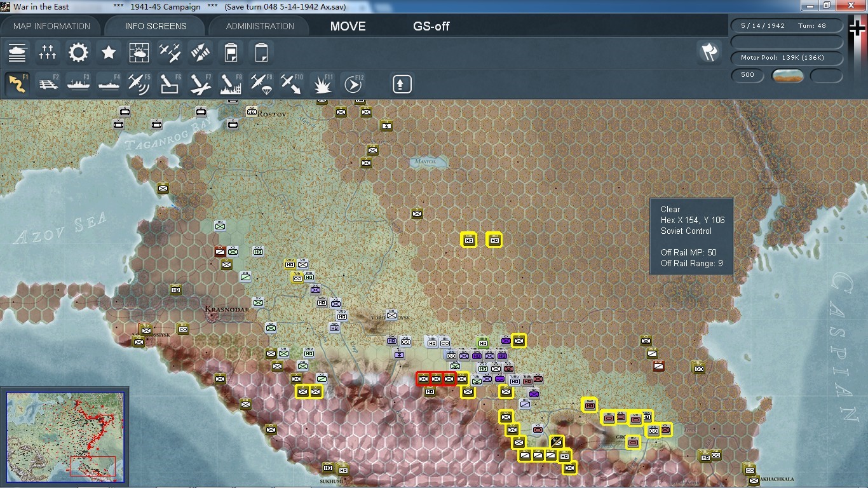
Task: Select the F10 air transfer icon
Action: [292, 83]
